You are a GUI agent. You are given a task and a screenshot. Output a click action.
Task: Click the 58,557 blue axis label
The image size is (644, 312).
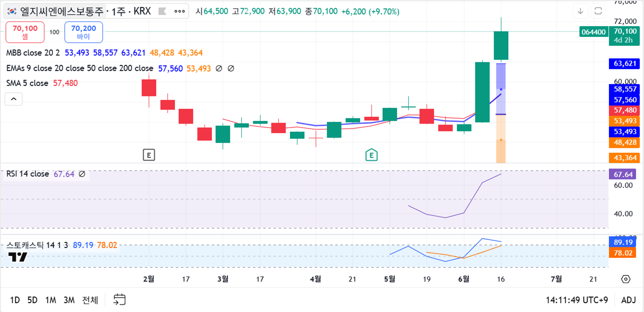tap(624, 89)
